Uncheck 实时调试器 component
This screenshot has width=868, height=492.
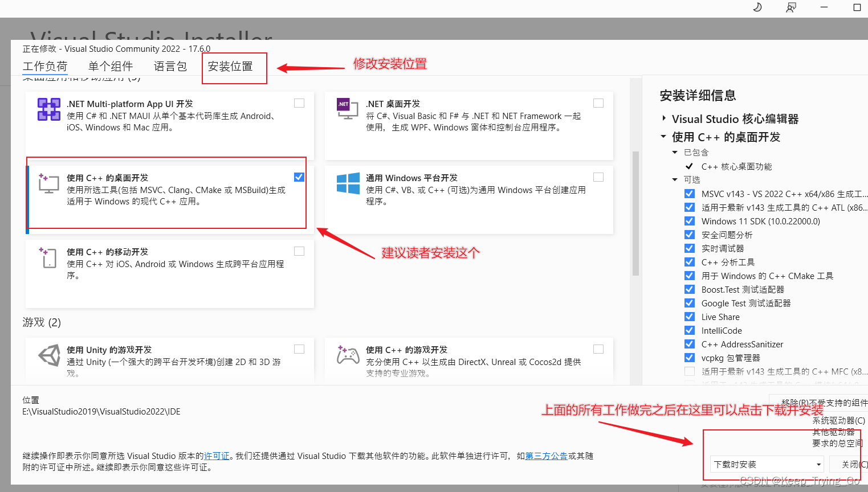tap(690, 248)
